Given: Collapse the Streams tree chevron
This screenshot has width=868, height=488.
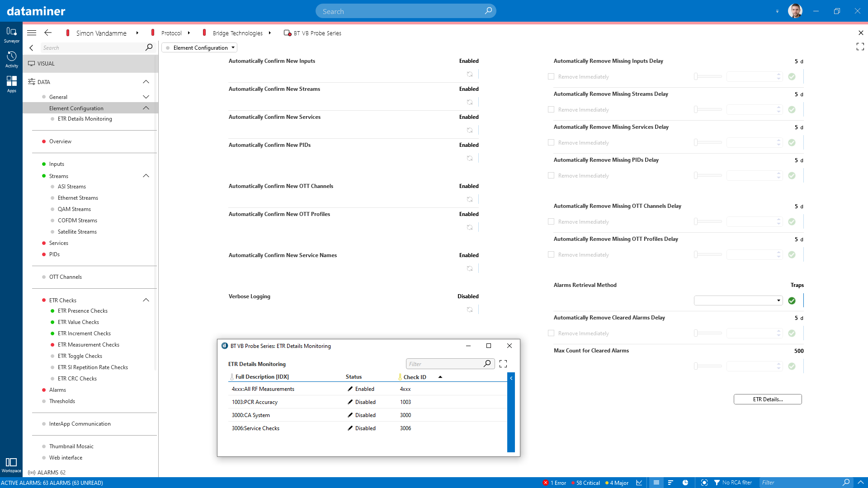Looking at the screenshot, I should (x=146, y=176).
